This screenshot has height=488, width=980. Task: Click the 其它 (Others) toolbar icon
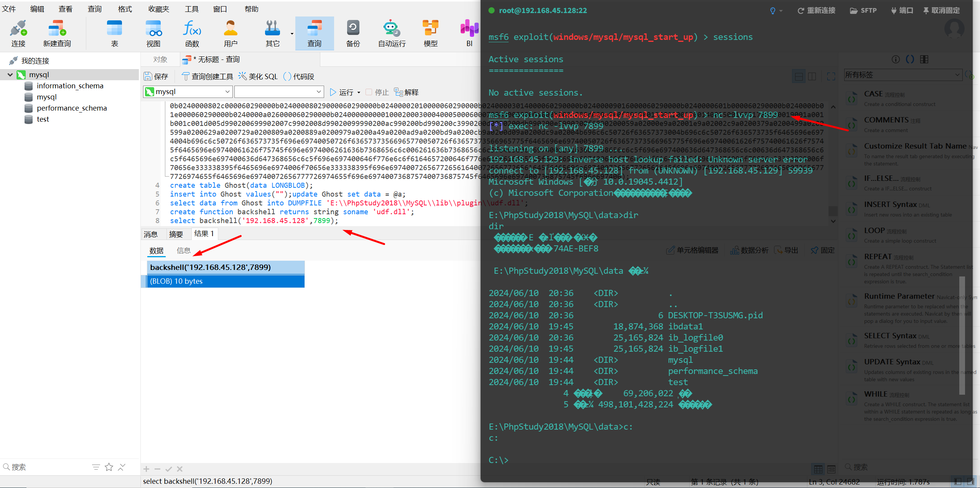coord(272,33)
